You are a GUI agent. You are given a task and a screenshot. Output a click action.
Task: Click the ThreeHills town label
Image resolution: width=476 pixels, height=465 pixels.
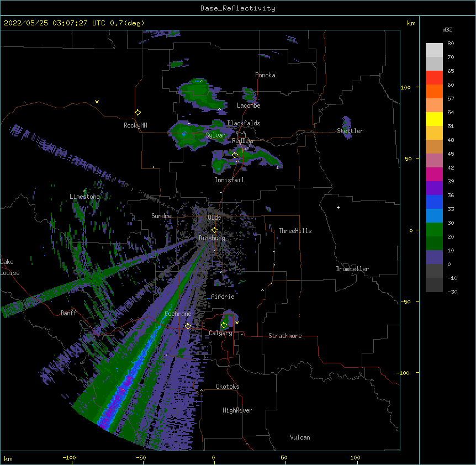tap(295, 231)
